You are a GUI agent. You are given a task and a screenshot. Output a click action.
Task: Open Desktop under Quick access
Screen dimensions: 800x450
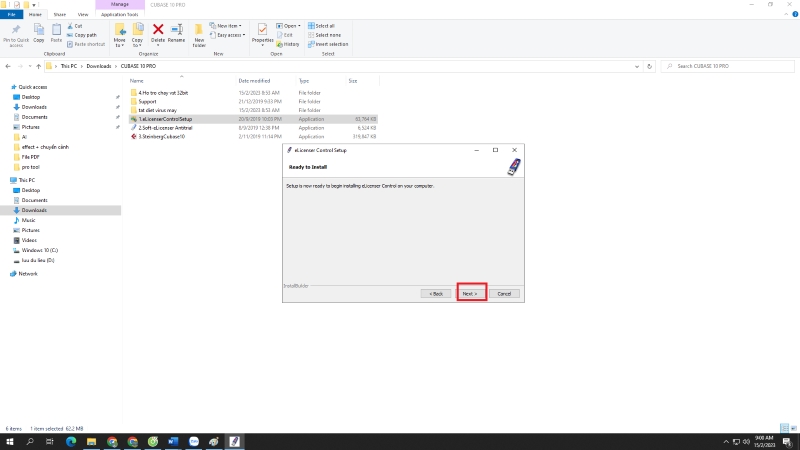(31, 97)
